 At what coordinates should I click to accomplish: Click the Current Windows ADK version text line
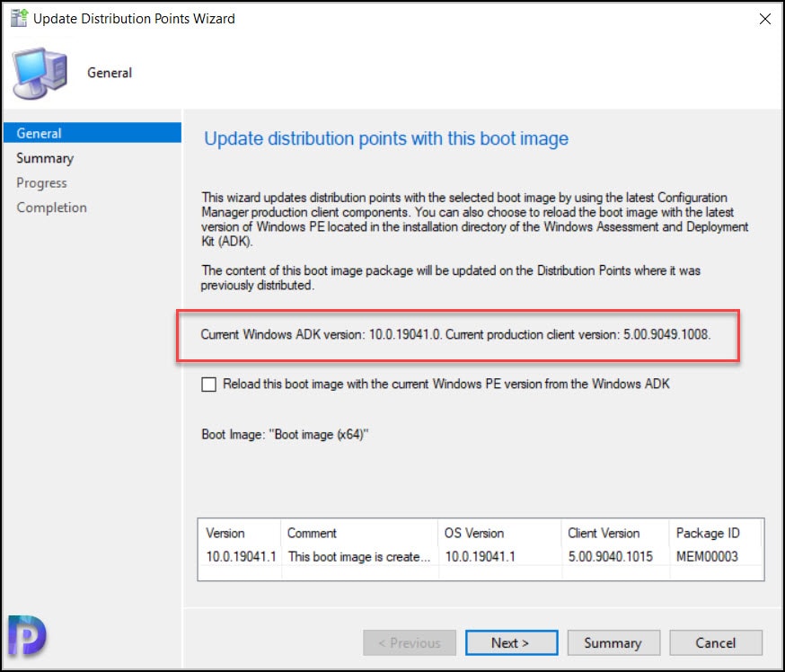pos(455,334)
